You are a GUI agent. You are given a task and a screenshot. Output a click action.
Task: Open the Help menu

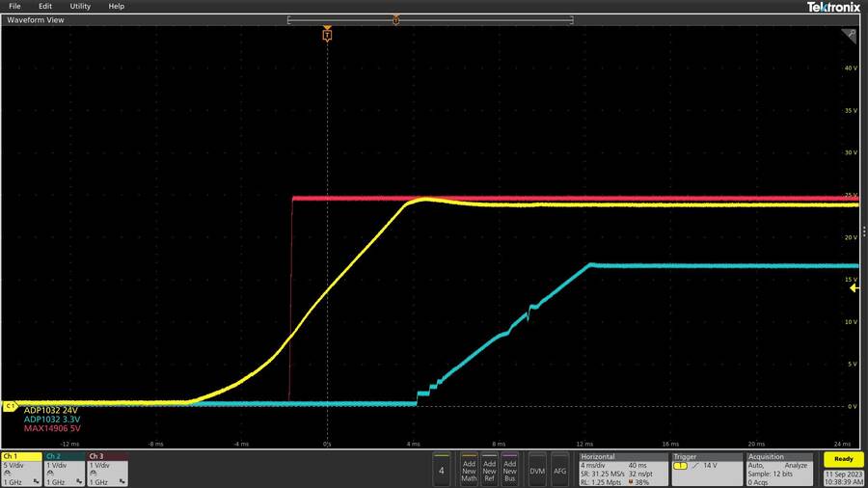click(116, 6)
